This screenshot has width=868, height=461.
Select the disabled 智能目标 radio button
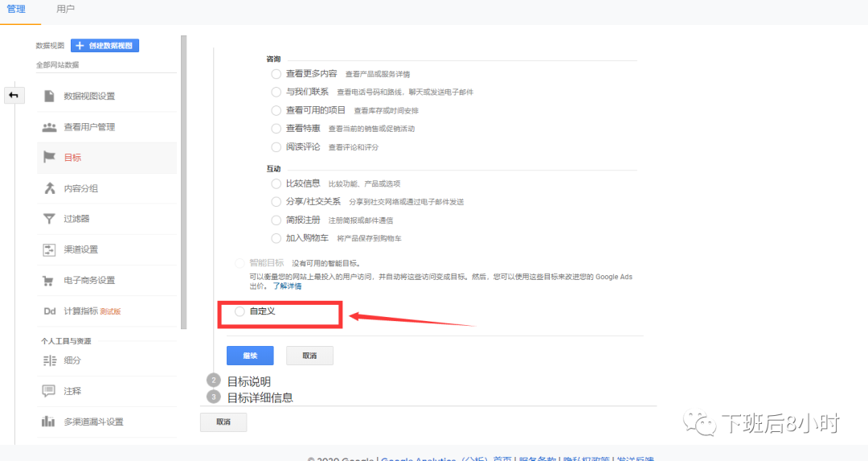click(240, 263)
